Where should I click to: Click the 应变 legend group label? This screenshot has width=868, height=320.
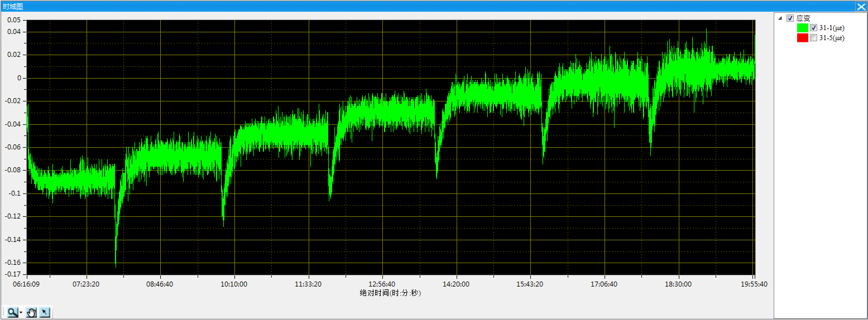tap(803, 18)
